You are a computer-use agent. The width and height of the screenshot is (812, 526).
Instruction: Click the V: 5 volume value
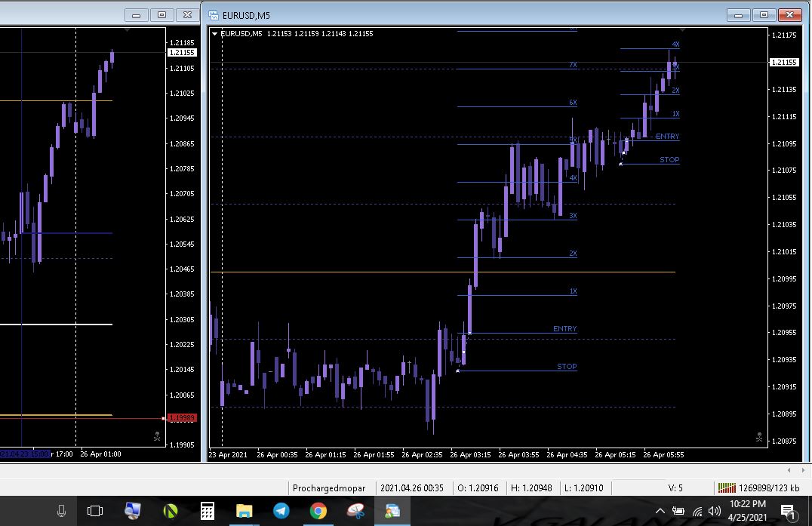point(675,488)
